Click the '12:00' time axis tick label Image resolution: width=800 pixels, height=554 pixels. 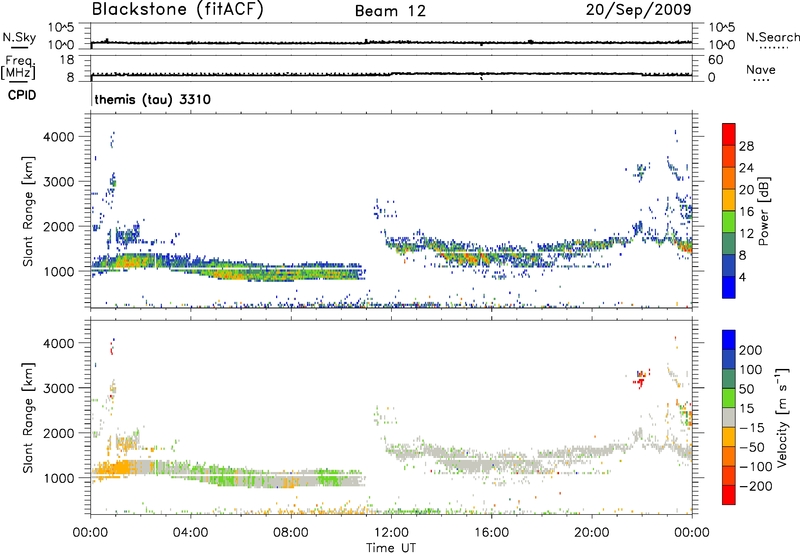click(x=391, y=533)
